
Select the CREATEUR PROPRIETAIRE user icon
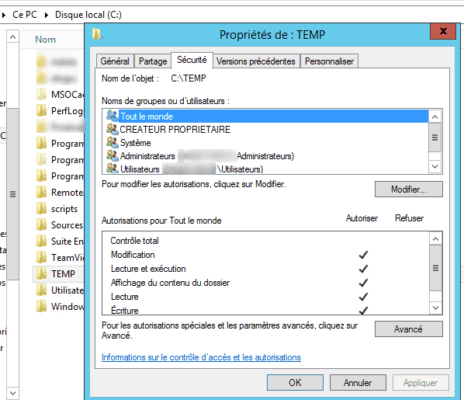point(112,129)
